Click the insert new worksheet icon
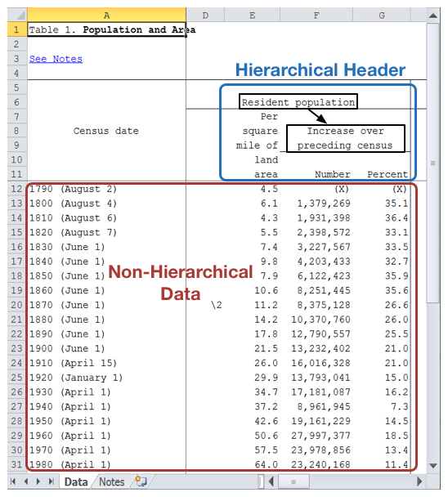The width and height of the screenshot is (448, 497). click(x=141, y=481)
